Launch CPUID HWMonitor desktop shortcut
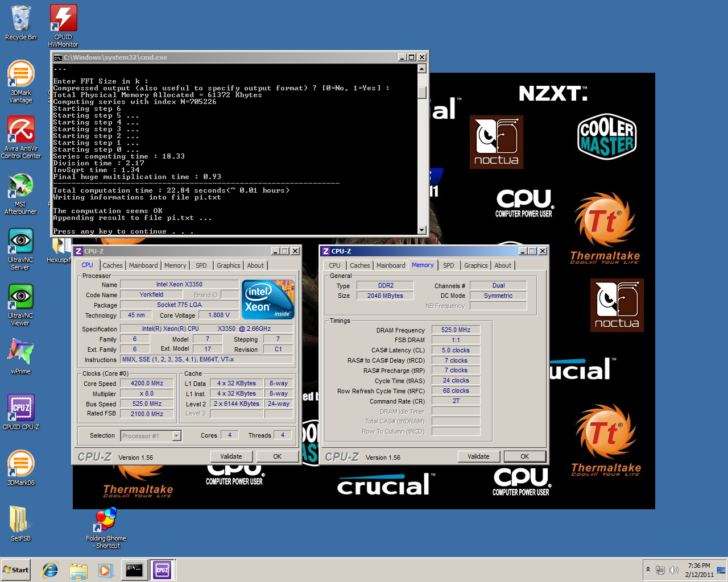This screenshot has height=582, width=728. (x=63, y=26)
